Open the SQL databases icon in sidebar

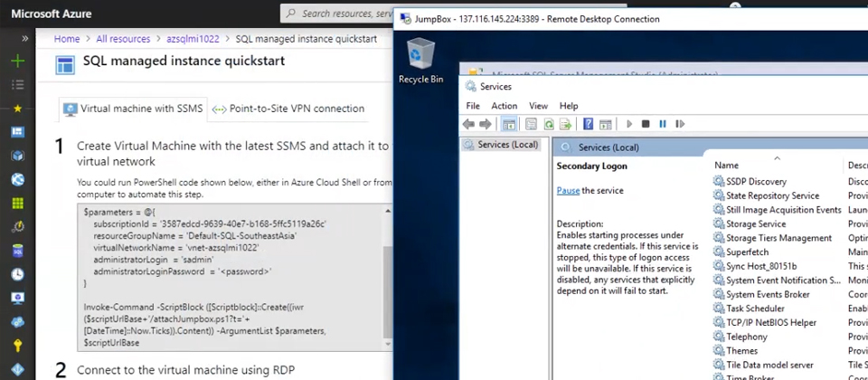coord(18,251)
